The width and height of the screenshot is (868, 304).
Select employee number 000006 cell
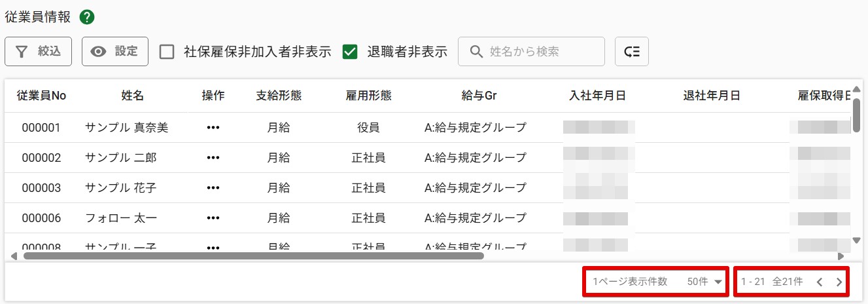(41, 218)
